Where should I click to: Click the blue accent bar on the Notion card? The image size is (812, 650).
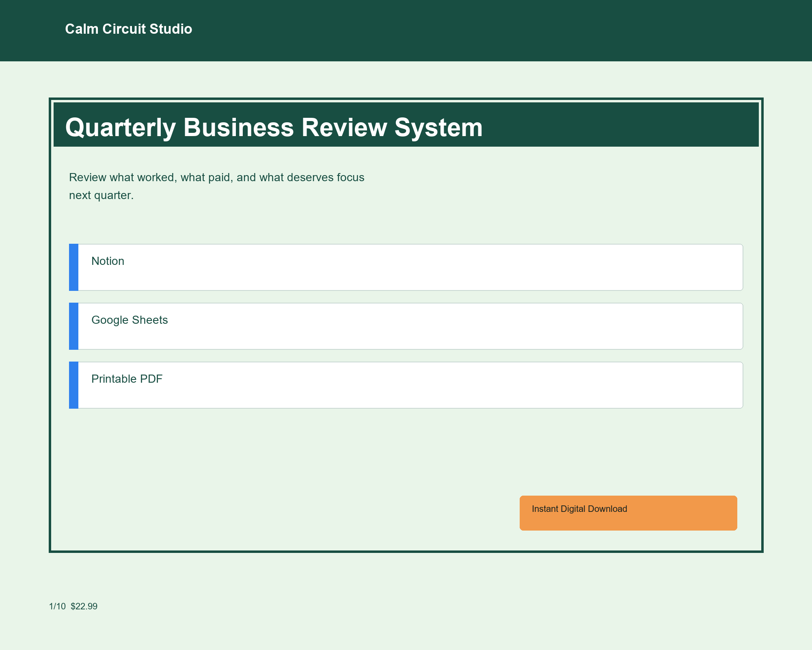click(73, 267)
